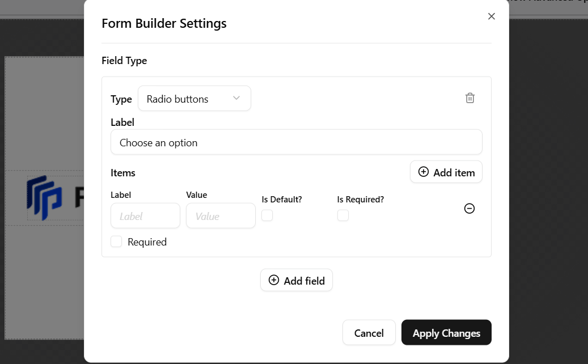Click into the item Label placeholder field
The width and height of the screenshot is (588, 364).
tap(145, 216)
